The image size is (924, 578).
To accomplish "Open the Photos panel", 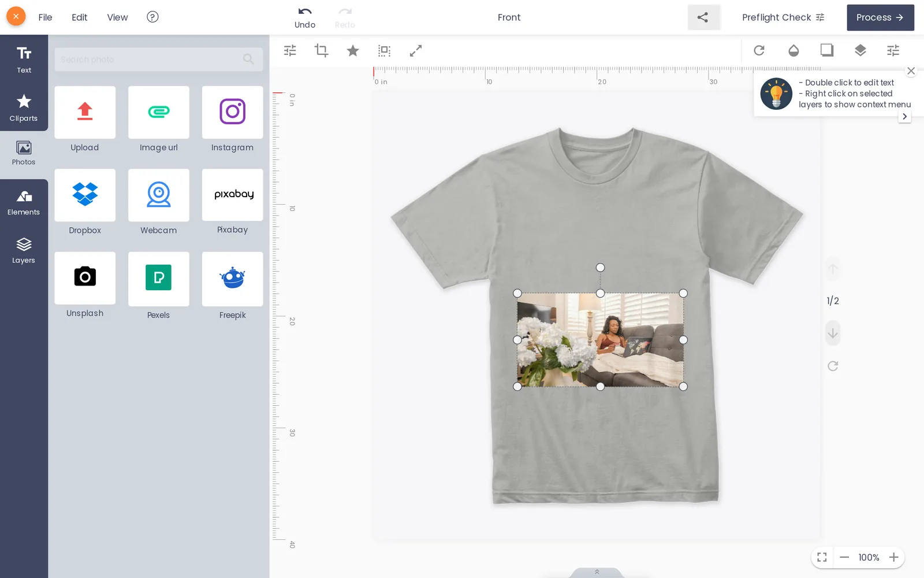I will pos(24,153).
